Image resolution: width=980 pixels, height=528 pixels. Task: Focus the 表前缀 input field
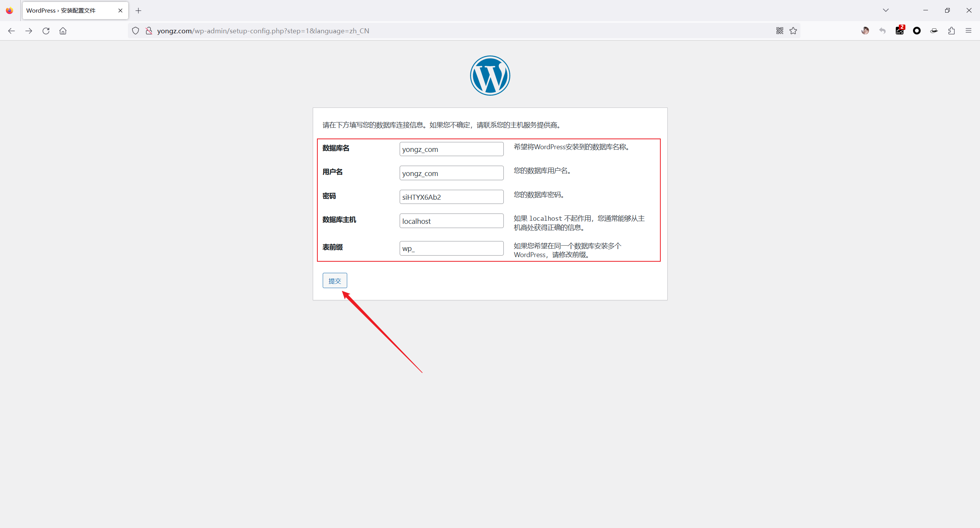(451, 248)
